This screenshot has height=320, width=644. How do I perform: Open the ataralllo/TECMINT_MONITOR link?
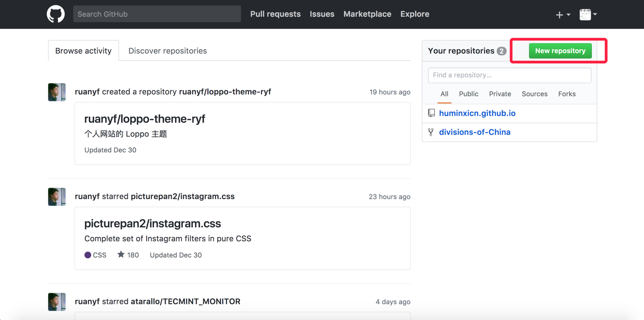click(185, 301)
